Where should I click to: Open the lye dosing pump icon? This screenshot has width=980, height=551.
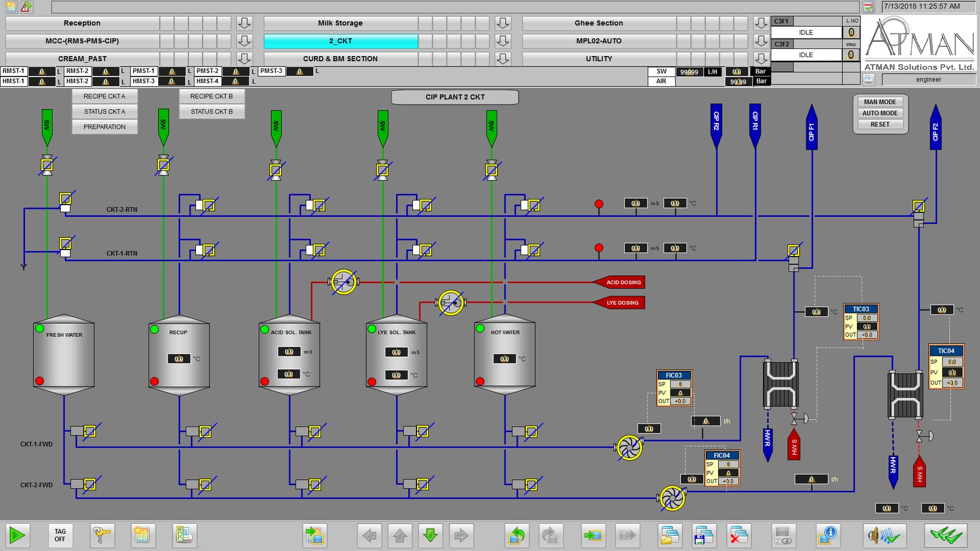click(x=450, y=303)
